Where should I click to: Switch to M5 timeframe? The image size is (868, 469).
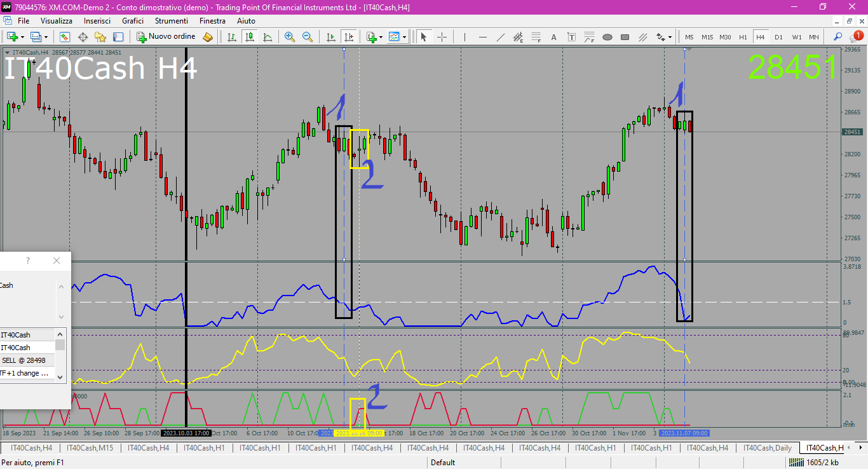pos(689,37)
